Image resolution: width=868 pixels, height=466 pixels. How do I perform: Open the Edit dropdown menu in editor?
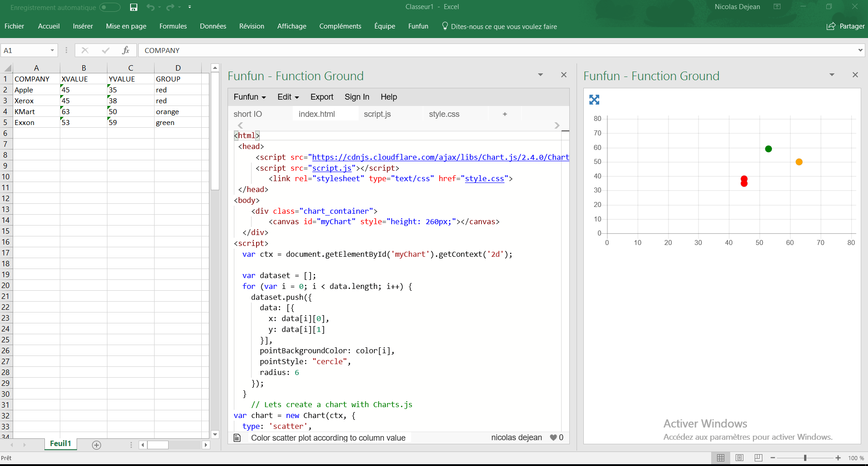[x=288, y=97]
